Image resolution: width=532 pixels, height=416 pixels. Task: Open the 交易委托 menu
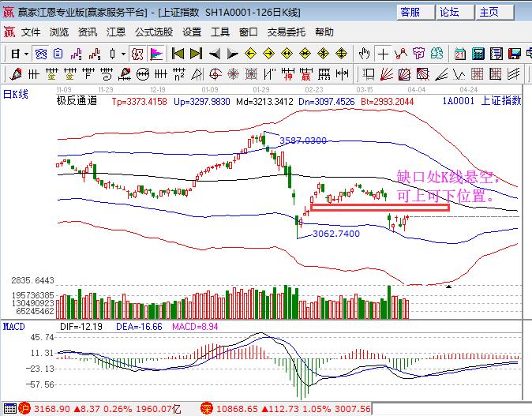tap(286, 32)
